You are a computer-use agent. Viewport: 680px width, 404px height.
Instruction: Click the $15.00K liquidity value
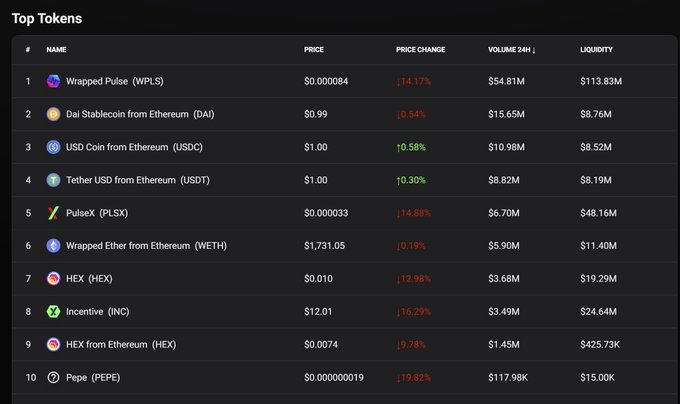coord(598,378)
